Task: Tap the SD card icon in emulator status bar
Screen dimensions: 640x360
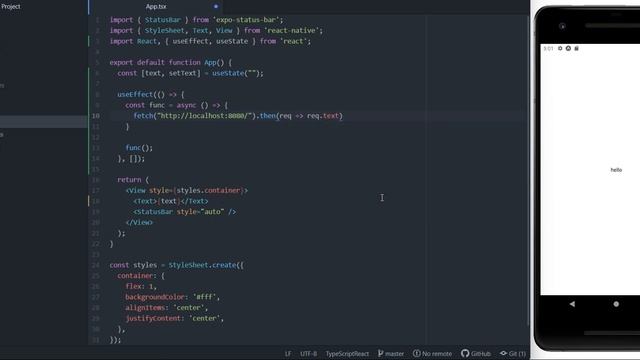Action: point(576,48)
